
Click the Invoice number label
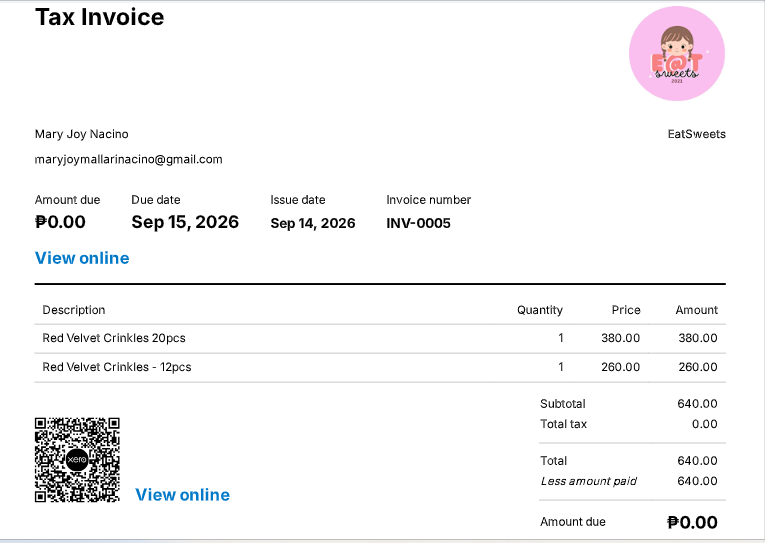428,200
